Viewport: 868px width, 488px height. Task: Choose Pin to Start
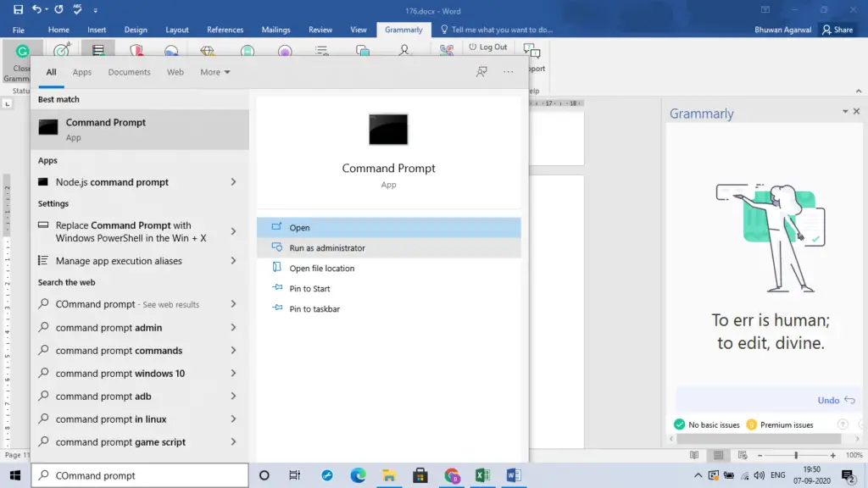(x=388, y=288)
